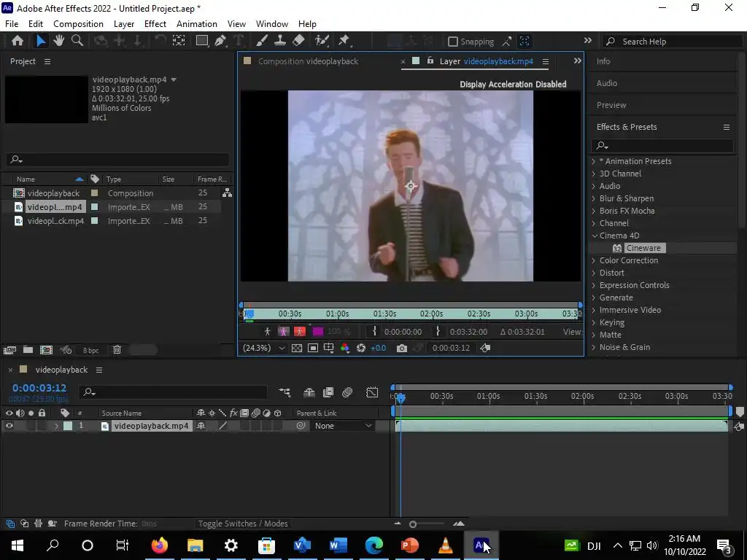Toggle Motion Blur enable in timeline
Screen dimensions: 747x560
tap(347, 392)
